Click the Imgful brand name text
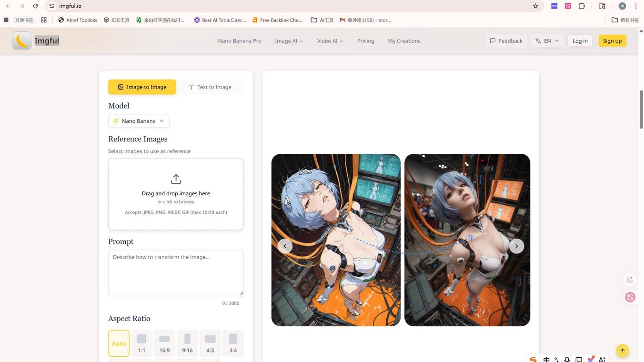This screenshot has height=362, width=644. click(x=47, y=41)
